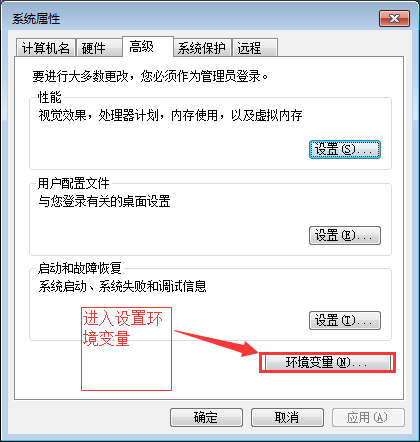Click the 启动和故障恢复 group label

tap(80, 268)
